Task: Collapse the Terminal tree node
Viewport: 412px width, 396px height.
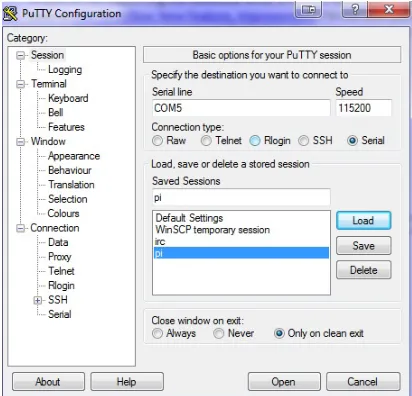Action: click(x=21, y=84)
